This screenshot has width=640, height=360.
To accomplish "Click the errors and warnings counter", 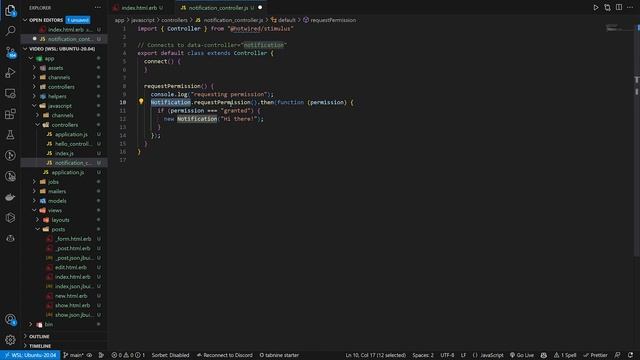I will [128, 355].
